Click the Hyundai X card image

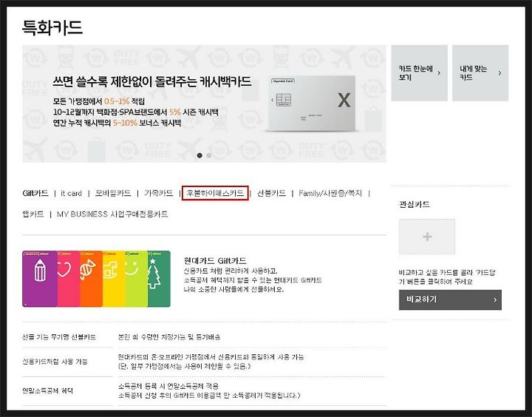tap(312, 103)
